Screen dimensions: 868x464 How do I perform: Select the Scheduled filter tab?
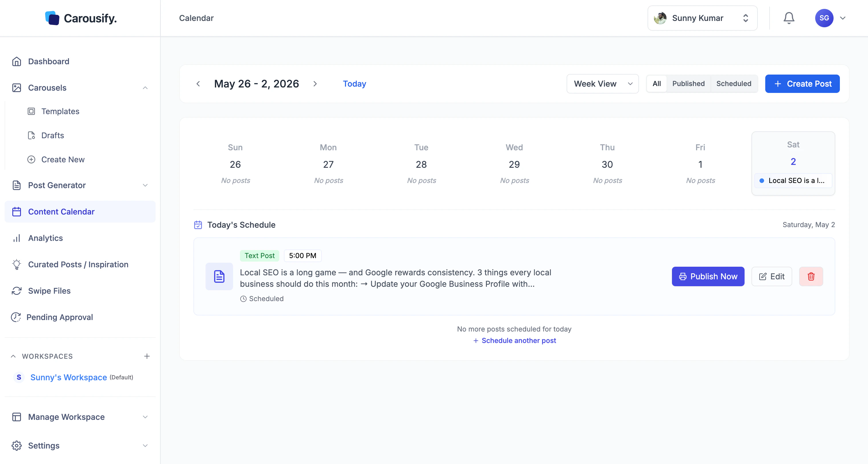coord(734,83)
